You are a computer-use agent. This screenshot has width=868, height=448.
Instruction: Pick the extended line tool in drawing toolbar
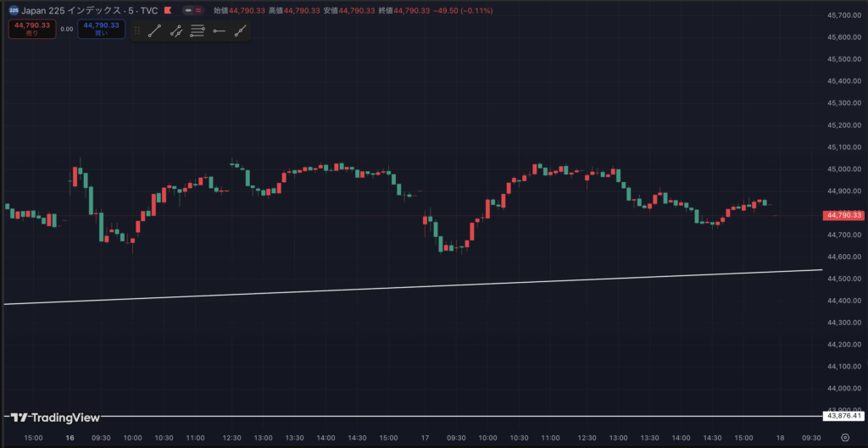(241, 30)
